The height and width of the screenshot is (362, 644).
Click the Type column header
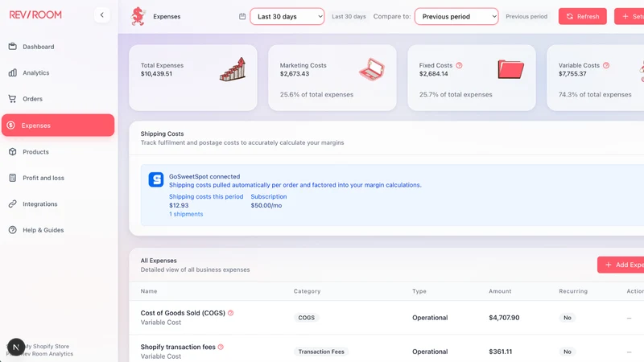[x=419, y=291]
